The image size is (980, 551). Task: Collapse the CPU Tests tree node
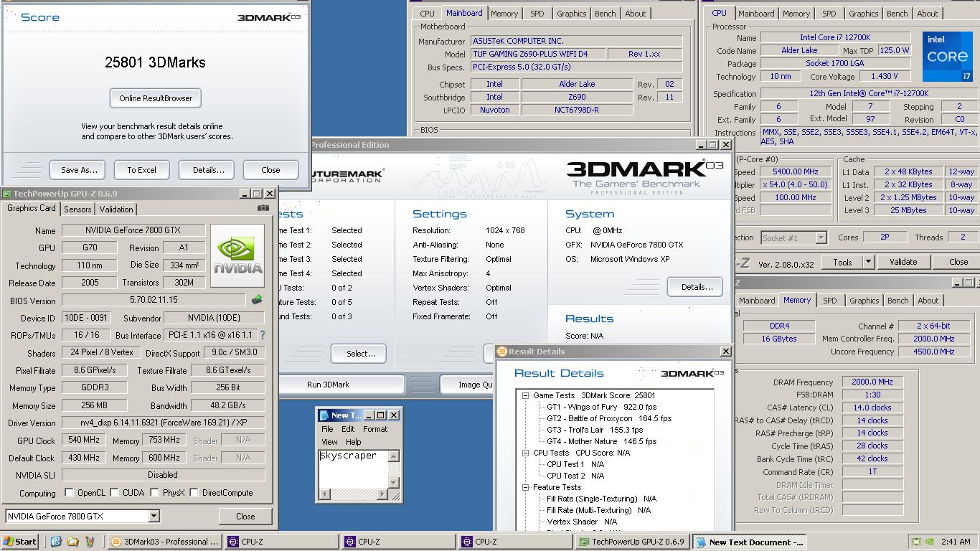(526, 453)
